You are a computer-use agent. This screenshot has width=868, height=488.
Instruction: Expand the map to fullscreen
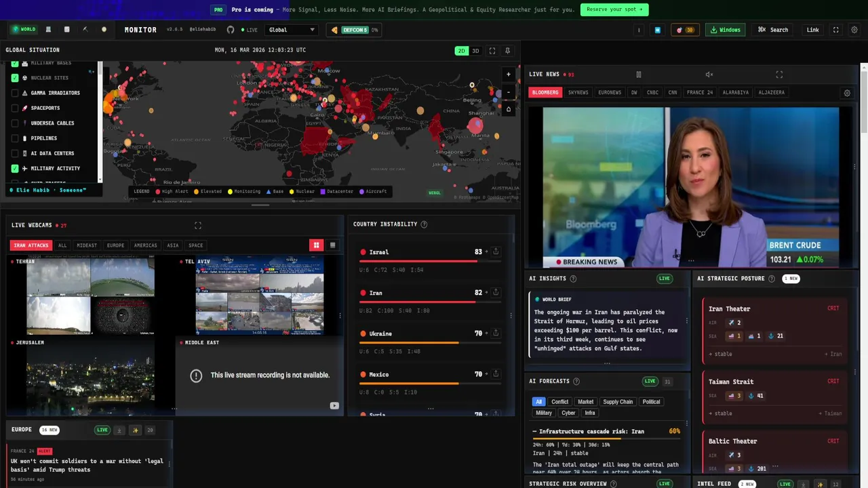click(492, 51)
